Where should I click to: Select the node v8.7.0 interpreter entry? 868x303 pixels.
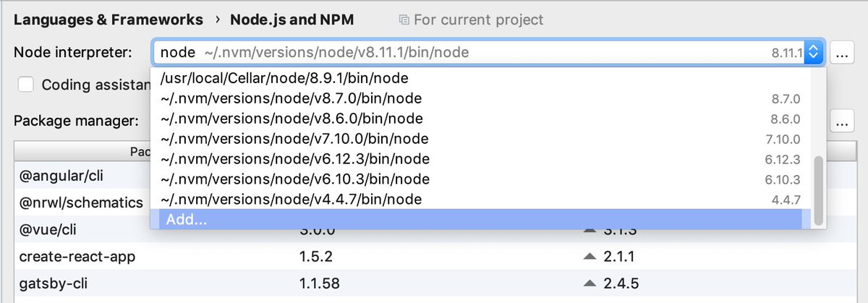tap(476, 98)
